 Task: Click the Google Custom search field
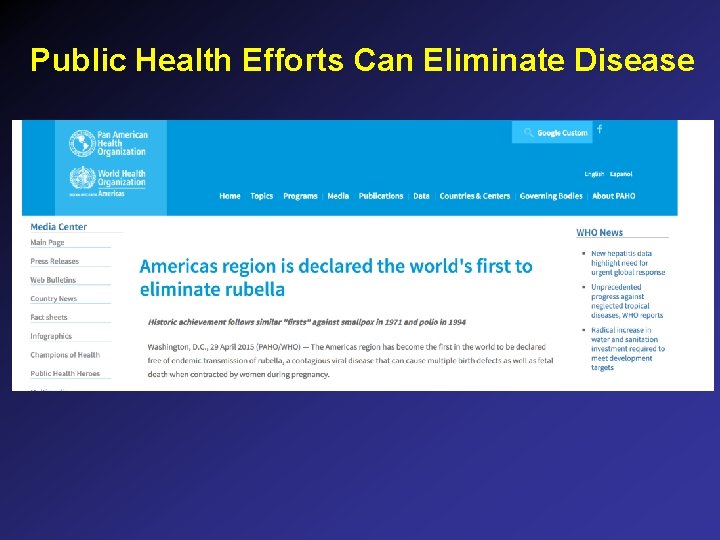coord(552,133)
